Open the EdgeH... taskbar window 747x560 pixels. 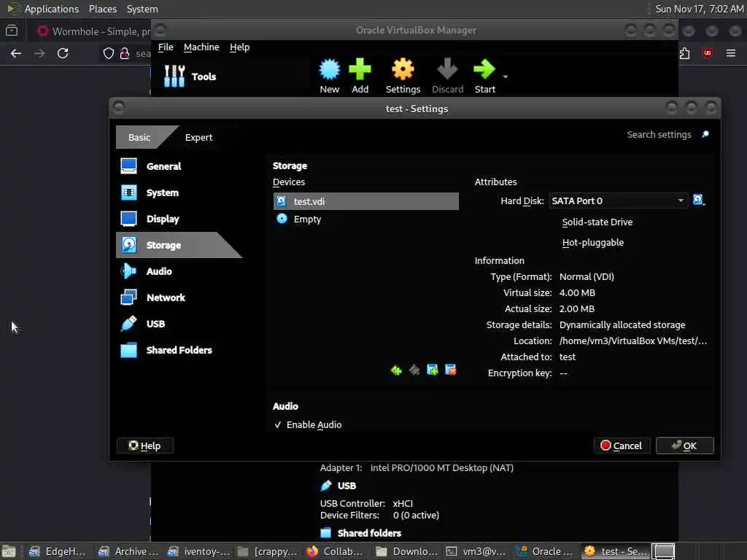click(x=57, y=551)
